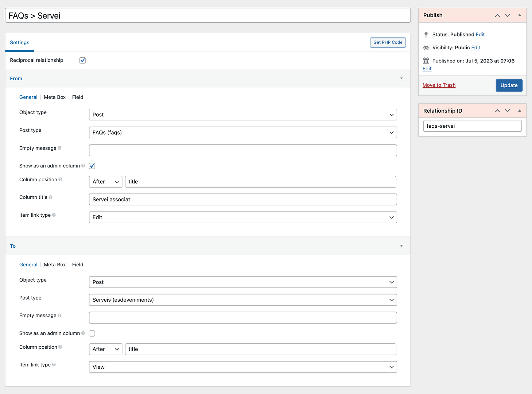Image resolution: width=532 pixels, height=394 pixels.
Task: Focus To Empty message field
Action: pos(243,318)
